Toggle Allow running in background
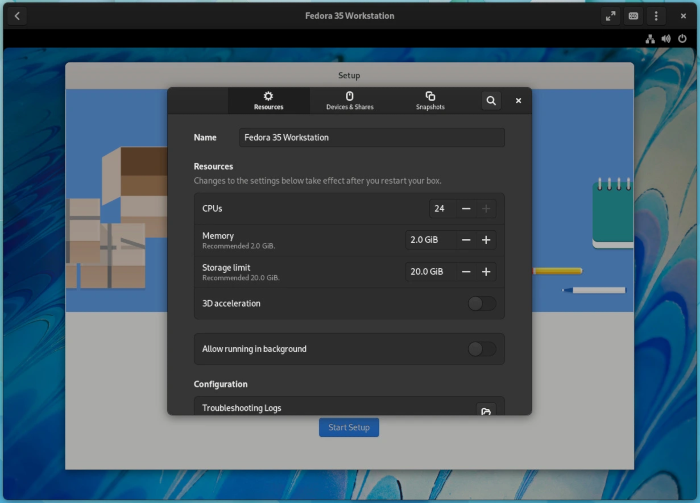Image resolution: width=700 pixels, height=503 pixels. tap(481, 349)
